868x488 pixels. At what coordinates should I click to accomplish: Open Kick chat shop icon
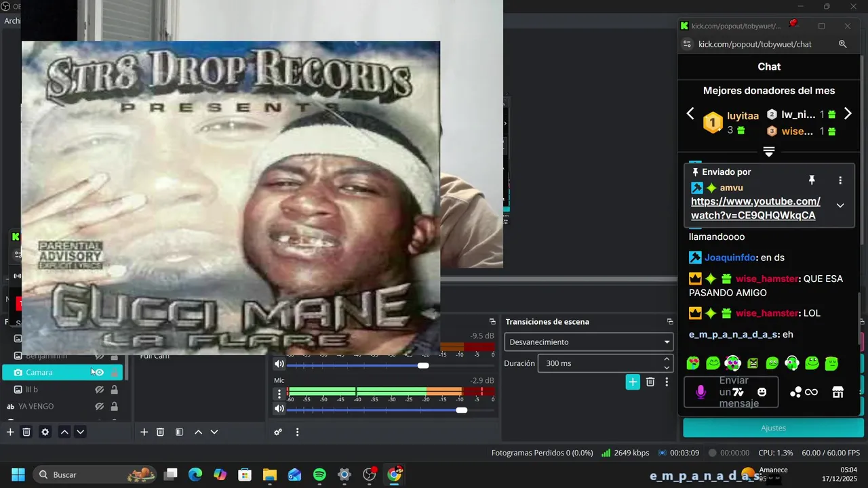[837, 392]
